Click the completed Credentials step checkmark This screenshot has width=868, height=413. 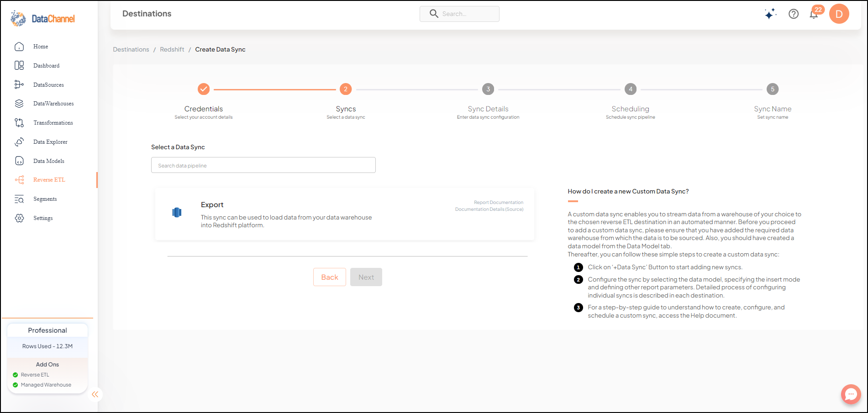(204, 89)
